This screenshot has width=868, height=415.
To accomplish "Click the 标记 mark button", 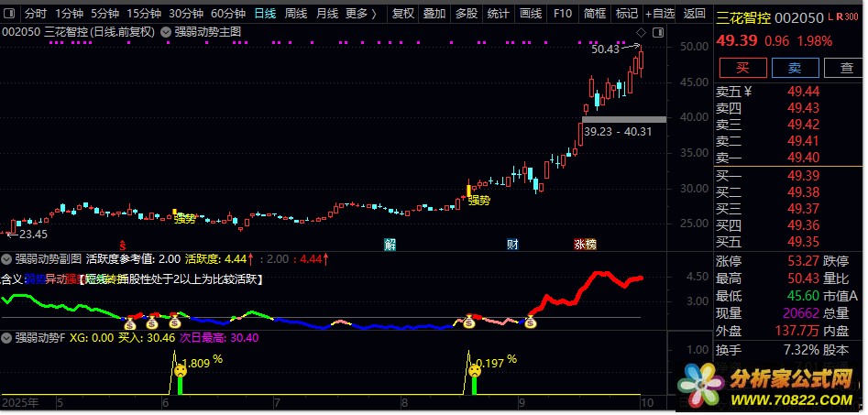I will pos(627,13).
